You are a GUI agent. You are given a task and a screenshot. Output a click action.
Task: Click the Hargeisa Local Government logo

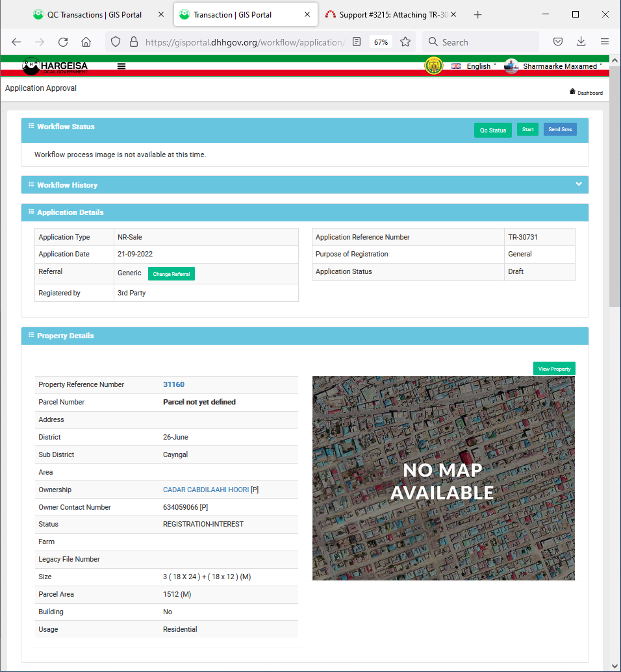55,66
